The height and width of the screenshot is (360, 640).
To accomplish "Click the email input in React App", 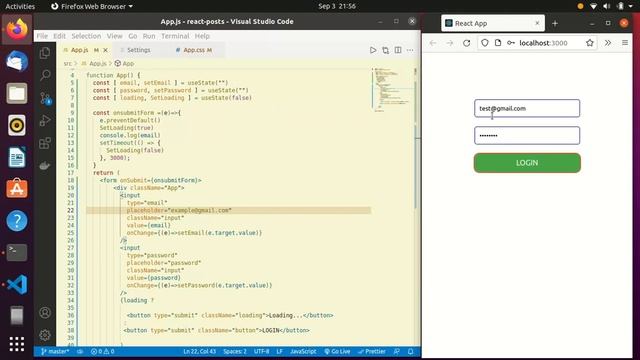I will click(527, 108).
